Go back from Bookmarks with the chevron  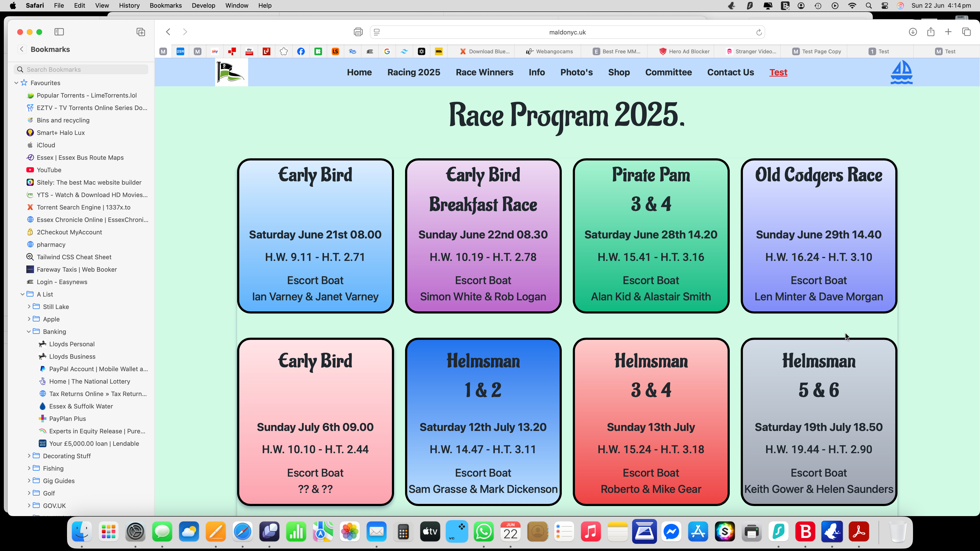coord(22,49)
